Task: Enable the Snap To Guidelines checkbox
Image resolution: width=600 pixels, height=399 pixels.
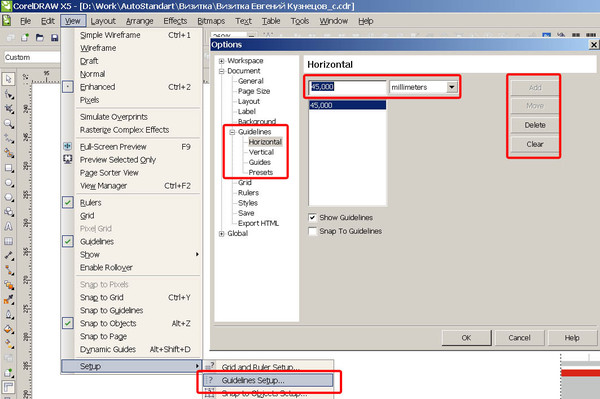Action: pyautogui.click(x=313, y=231)
